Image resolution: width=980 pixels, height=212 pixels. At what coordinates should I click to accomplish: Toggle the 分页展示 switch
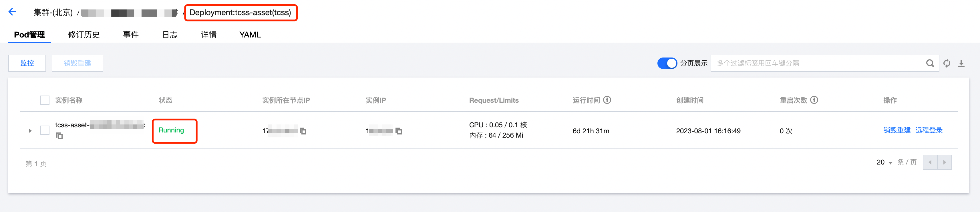coord(667,63)
